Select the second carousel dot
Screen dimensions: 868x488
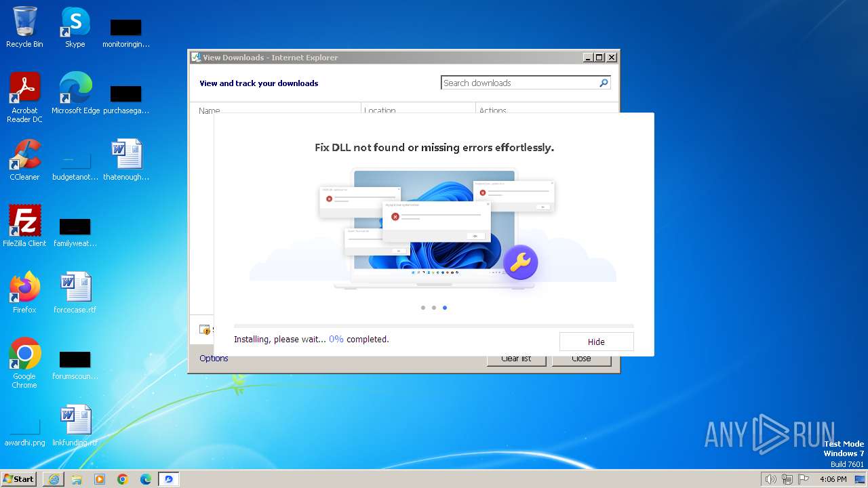[434, 308]
